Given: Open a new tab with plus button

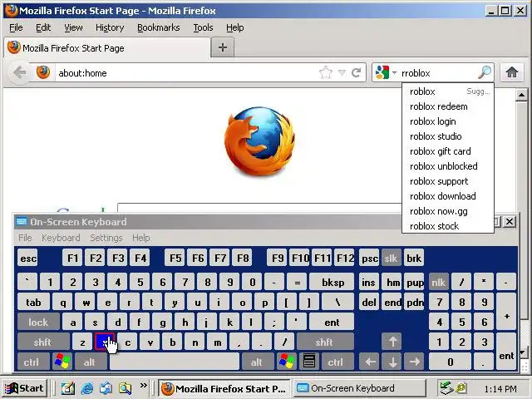Looking at the screenshot, I should point(223,47).
